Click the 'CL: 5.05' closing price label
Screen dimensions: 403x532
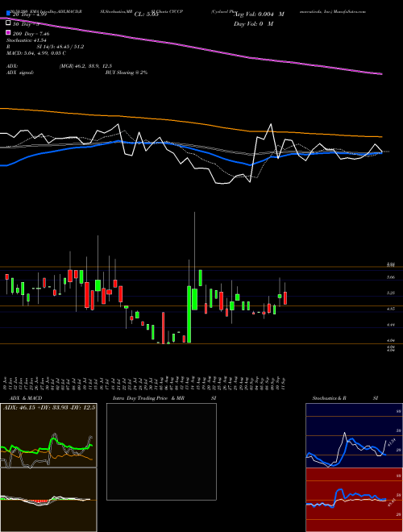(x=146, y=15)
